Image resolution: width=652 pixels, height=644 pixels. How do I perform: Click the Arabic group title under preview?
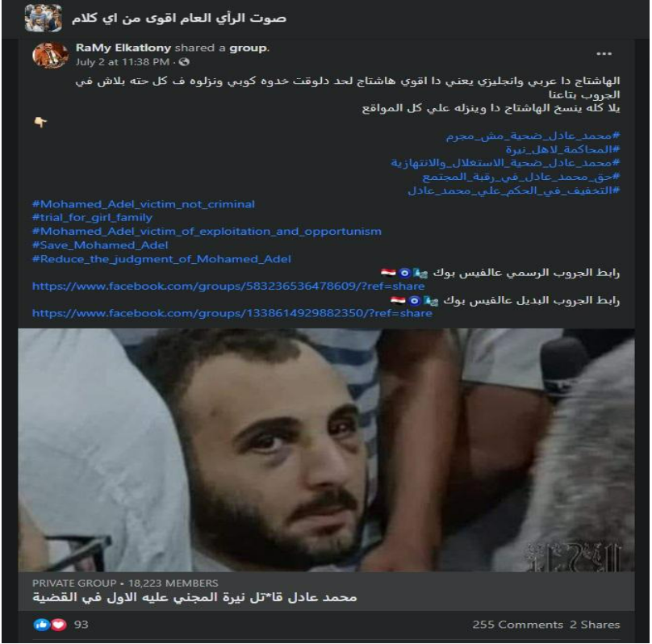pos(194,597)
